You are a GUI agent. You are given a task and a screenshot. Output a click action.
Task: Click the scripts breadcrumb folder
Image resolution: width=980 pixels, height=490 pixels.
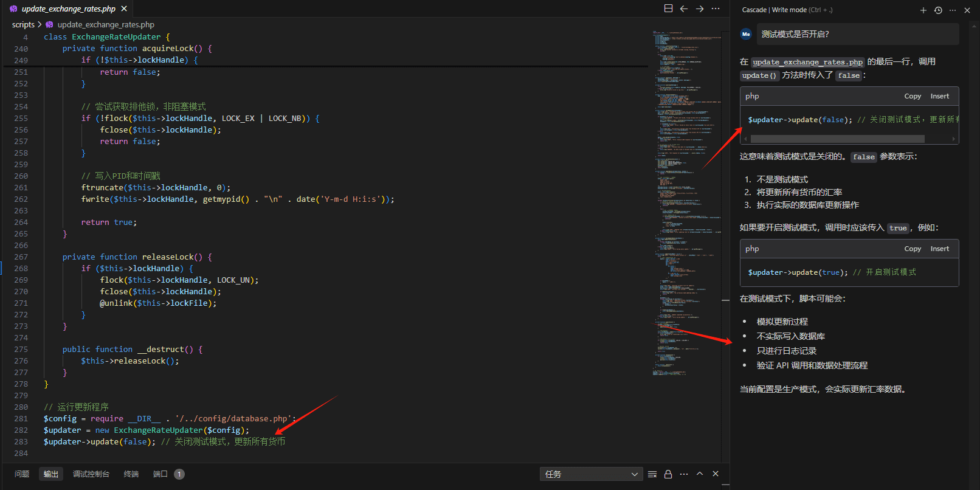[x=23, y=25]
